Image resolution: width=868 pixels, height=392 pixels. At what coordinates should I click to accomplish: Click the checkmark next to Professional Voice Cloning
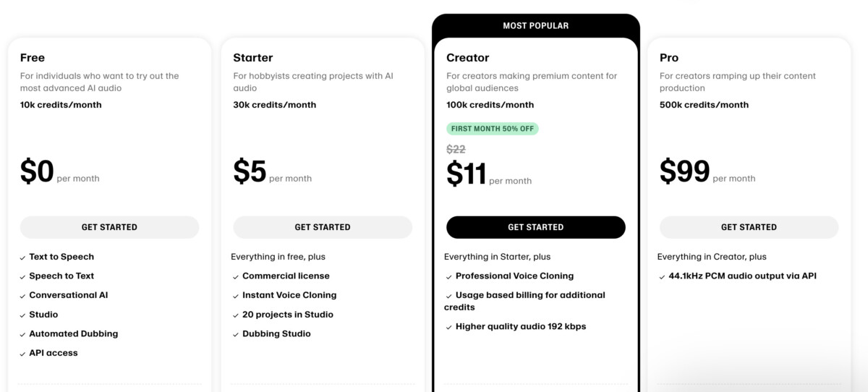(449, 277)
